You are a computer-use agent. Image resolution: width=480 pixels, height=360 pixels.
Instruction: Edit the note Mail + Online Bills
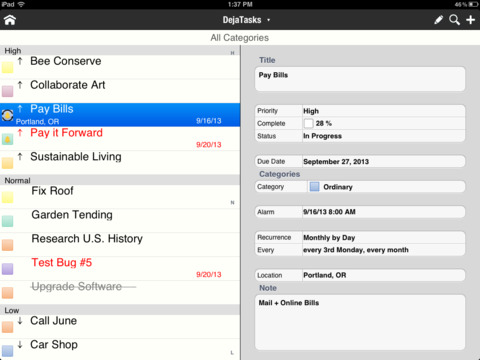coord(360,322)
